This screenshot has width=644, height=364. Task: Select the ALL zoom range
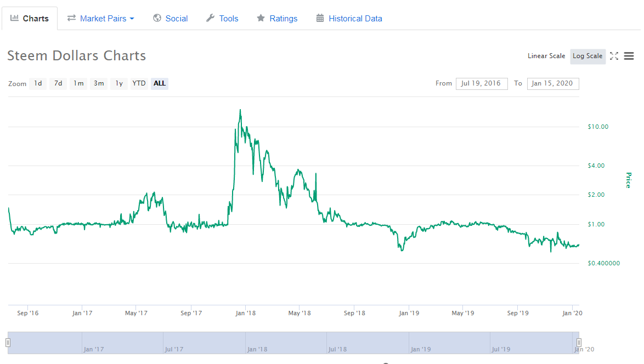160,83
